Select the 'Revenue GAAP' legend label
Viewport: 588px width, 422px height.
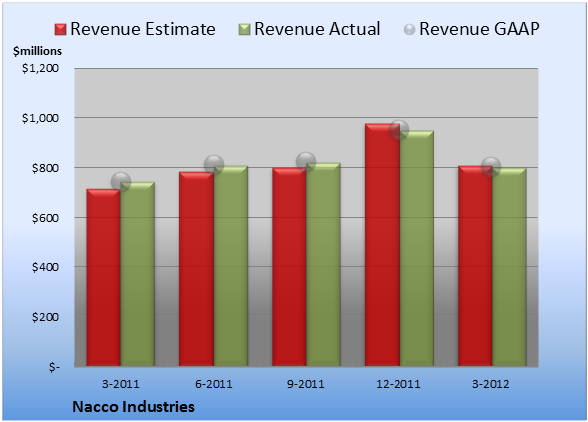pyautogui.click(x=479, y=29)
